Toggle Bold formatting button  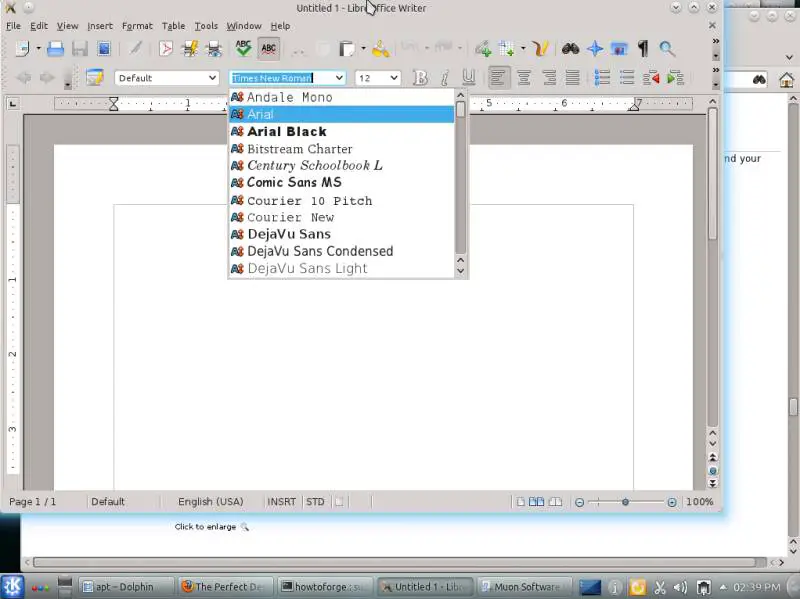point(420,78)
